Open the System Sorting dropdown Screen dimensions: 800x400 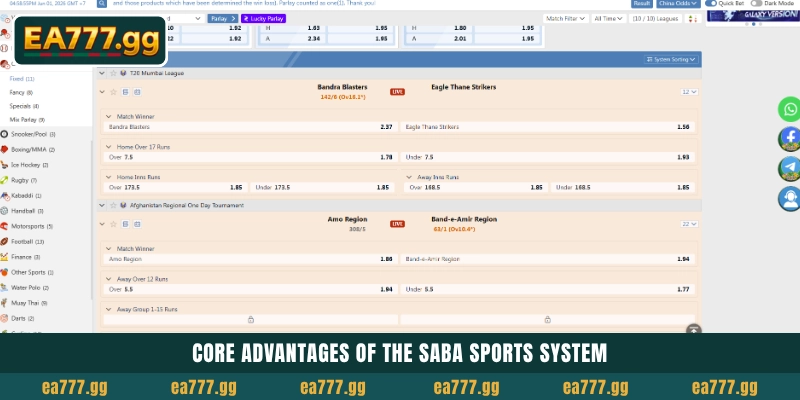(x=671, y=59)
